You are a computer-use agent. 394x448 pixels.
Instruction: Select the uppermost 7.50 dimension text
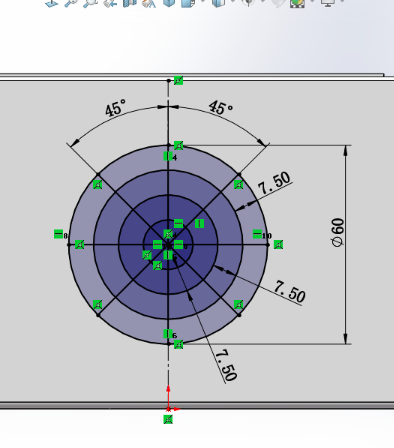click(x=275, y=182)
